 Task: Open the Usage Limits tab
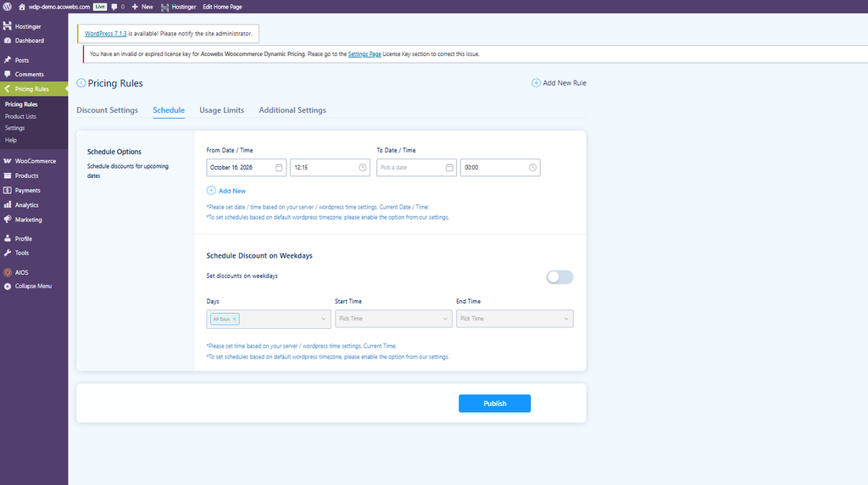[x=222, y=110]
